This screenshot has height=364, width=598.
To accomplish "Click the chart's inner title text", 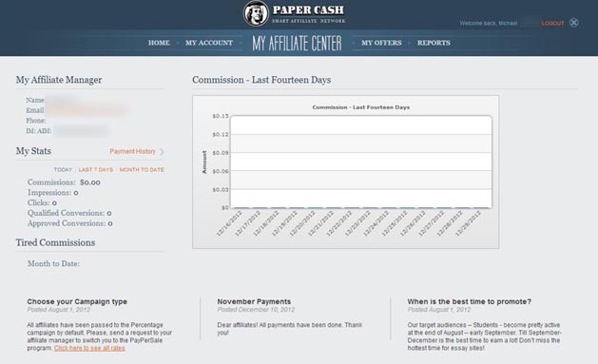I will (x=360, y=107).
